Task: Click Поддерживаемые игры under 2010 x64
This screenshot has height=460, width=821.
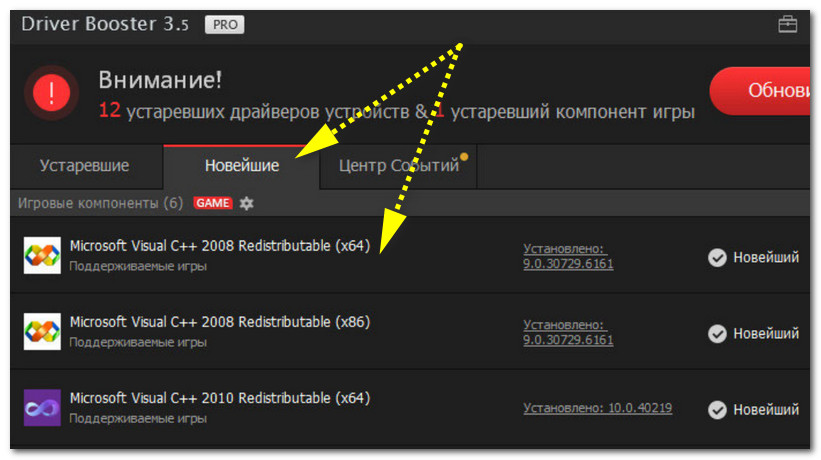Action: point(138,419)
